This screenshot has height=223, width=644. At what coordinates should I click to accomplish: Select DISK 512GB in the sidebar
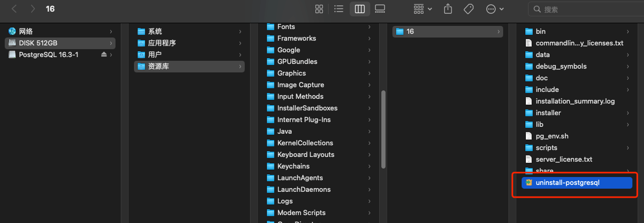coord(59,43)
